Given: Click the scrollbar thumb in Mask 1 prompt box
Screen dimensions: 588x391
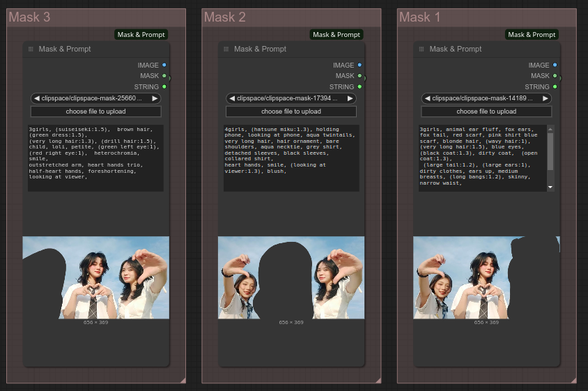Looking at the screenshot, I should [550, 151].
